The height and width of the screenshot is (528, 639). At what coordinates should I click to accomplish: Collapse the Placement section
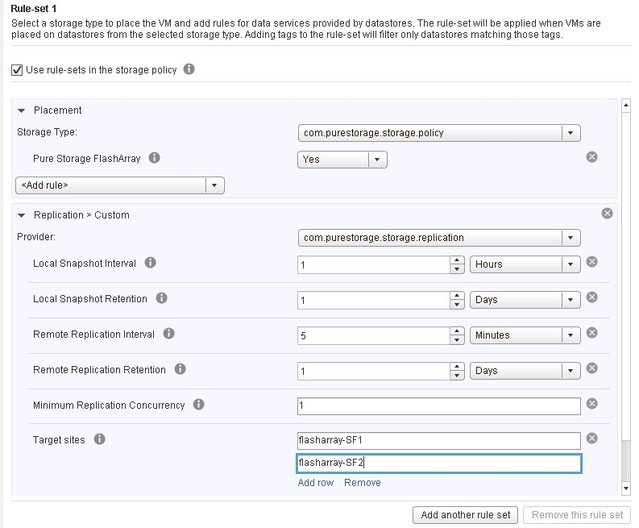pyautogui.click(x=22, y=110)
